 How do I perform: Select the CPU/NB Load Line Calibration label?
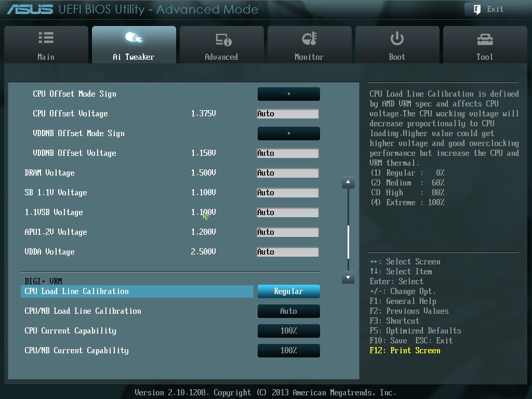[83, 311]
